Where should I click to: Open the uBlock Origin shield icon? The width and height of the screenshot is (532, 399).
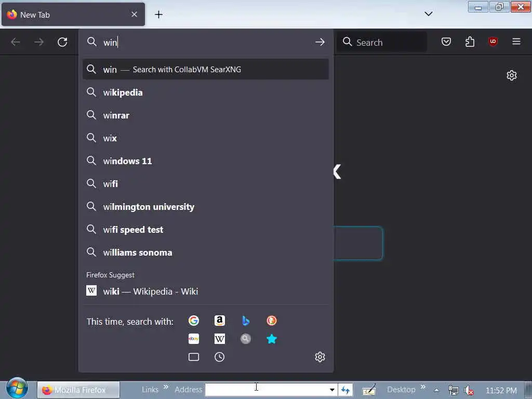point(493,42)
